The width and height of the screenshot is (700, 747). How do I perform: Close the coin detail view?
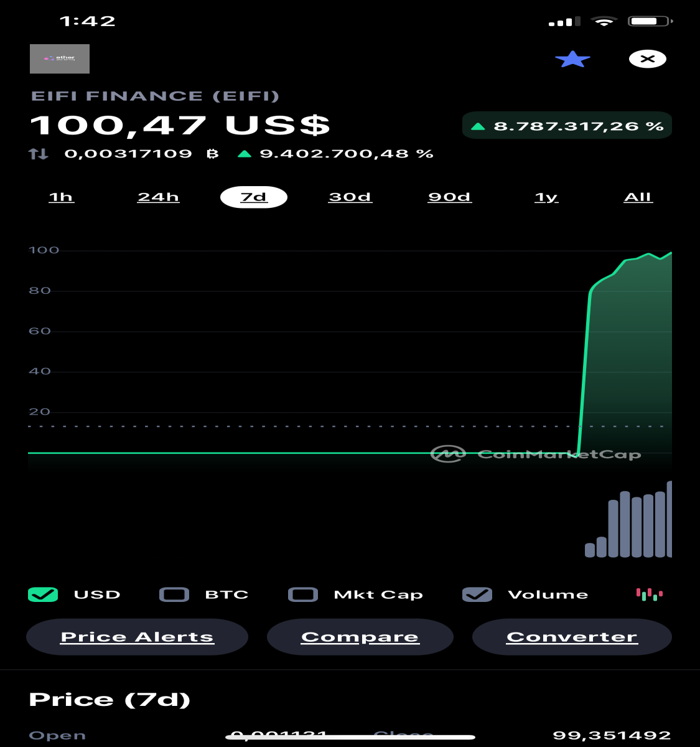point(648,59)
